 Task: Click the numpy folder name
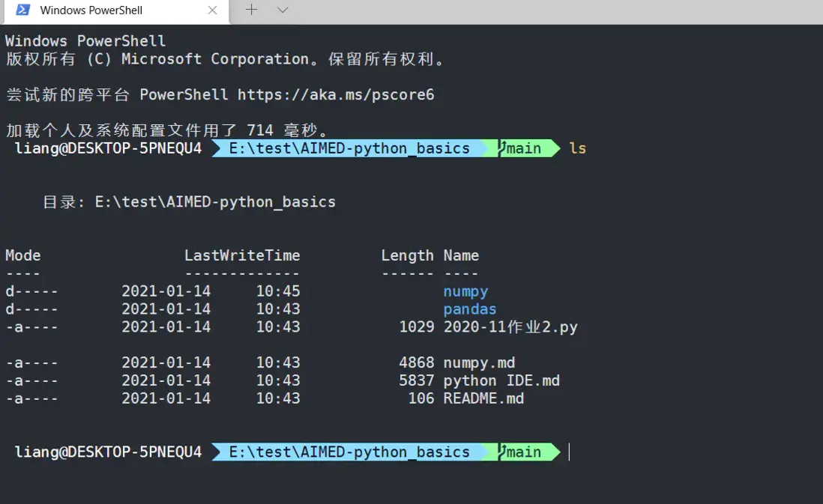pos(465,291)
